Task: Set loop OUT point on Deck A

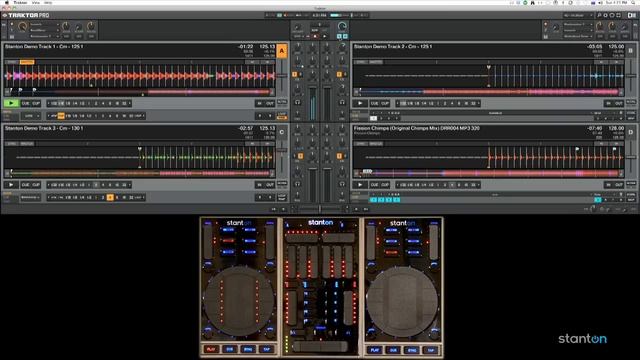Action: point(270,104)
